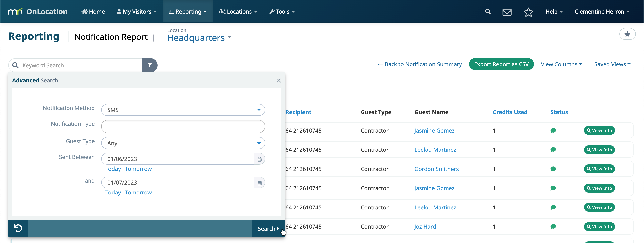Click the round star button to favorite this report
644x243 pixels.
(627, 34)
